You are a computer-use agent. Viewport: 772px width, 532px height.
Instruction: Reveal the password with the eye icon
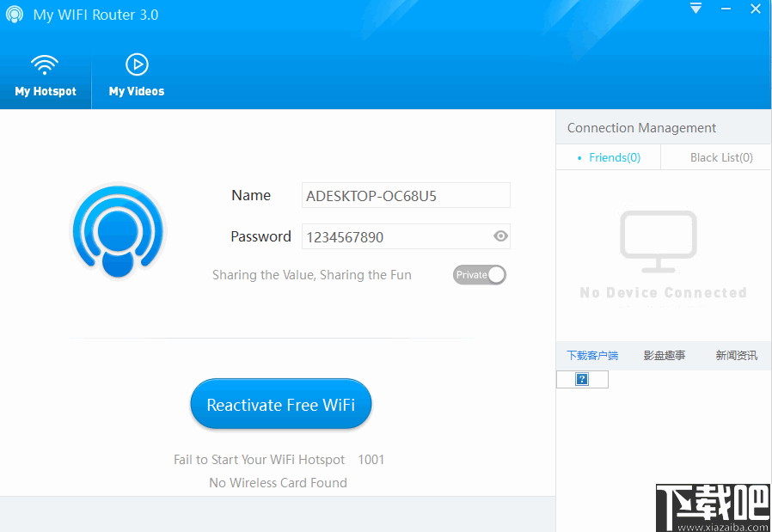499,236
